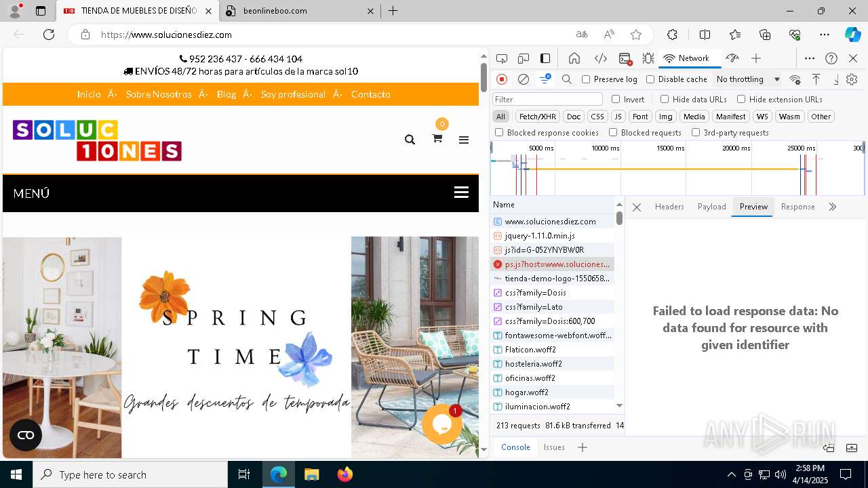Screen dimensions: 868x488
Task: Filter requests by Font type
Action: point(640,117)
